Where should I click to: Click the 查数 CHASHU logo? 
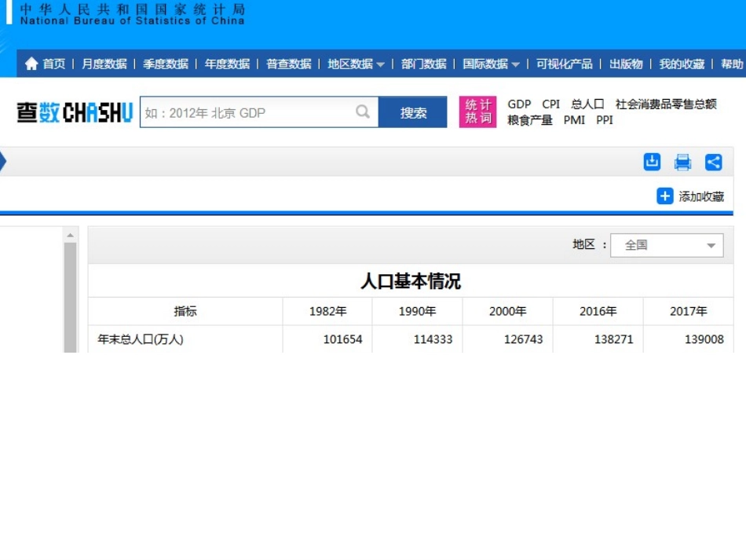pos(75,113)
